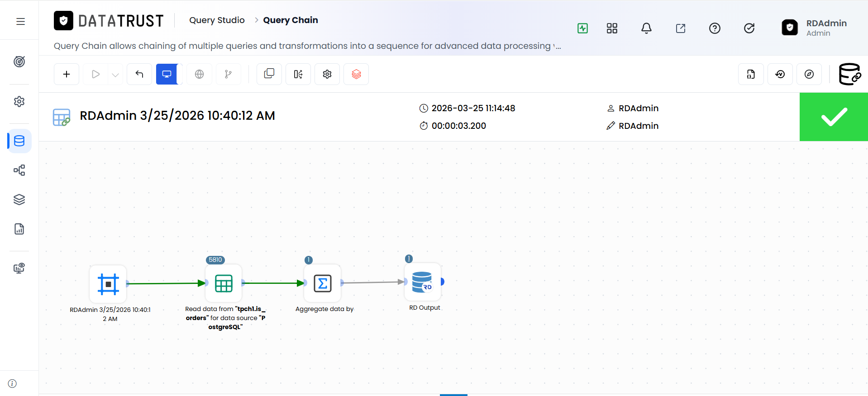The width and height of the screenshot is (868, 396).
Task: Select the Aggregate data by node
Action: (322, 283)
